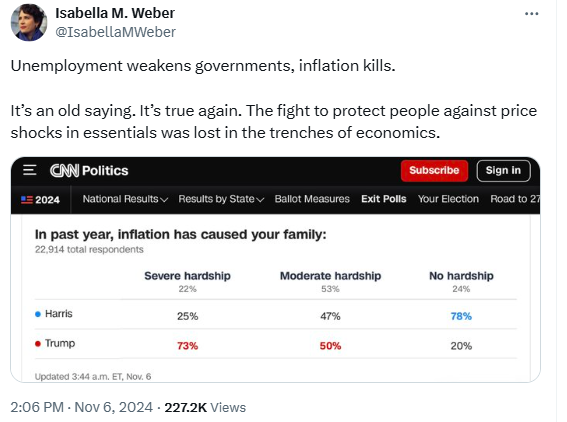Click Isabella M. Weber's profile avatar
The width and height of the screenshot is (567, 422).
[x=29, y=22]
